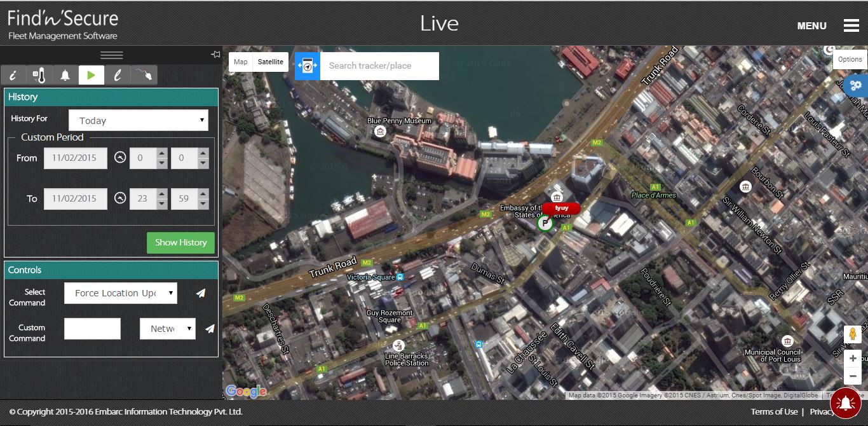The height and width of the screenshot is (426, 868).
Task: Click the Live page title
Action: click(x=439, y=24)
